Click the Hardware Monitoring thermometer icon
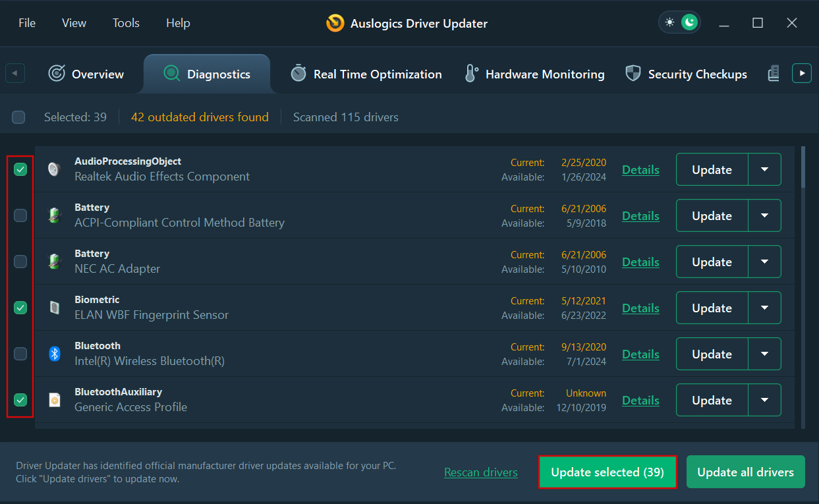Screen dimensions: 819x504 [471, 73]
